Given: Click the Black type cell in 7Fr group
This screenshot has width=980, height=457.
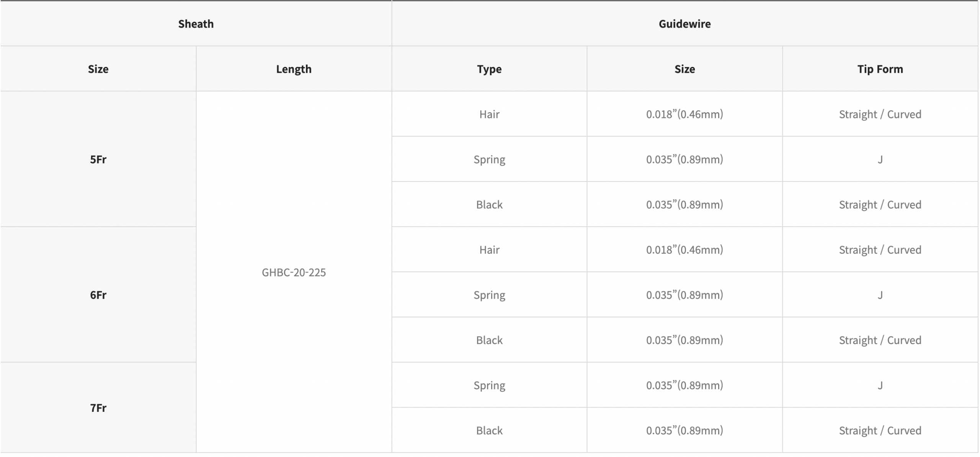Looking at the screenshot, I should [x=489, y=430].
